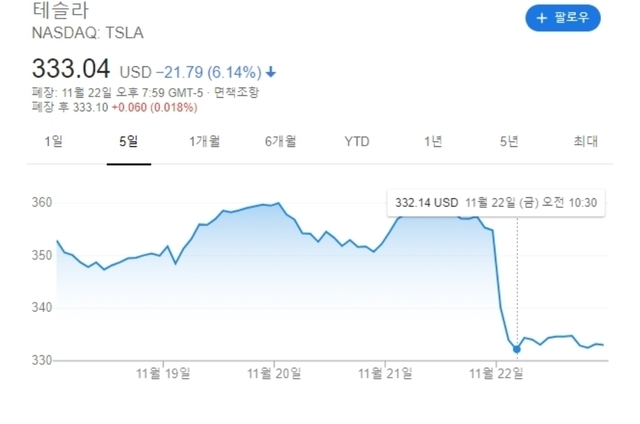Screen dimensions: 640x424
Task: Open the 5년 range tab
Action: pyautogui.click(x=509, y=141)
